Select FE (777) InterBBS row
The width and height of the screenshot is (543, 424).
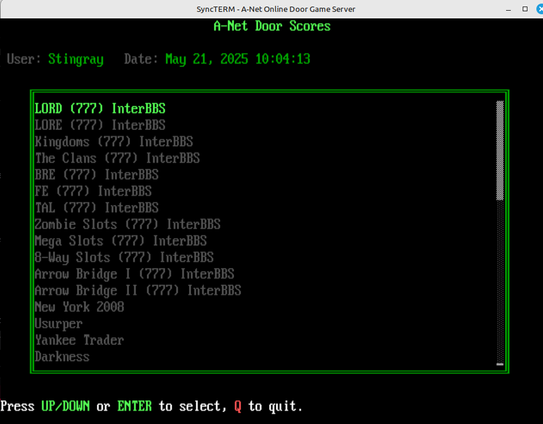(93, 191)
